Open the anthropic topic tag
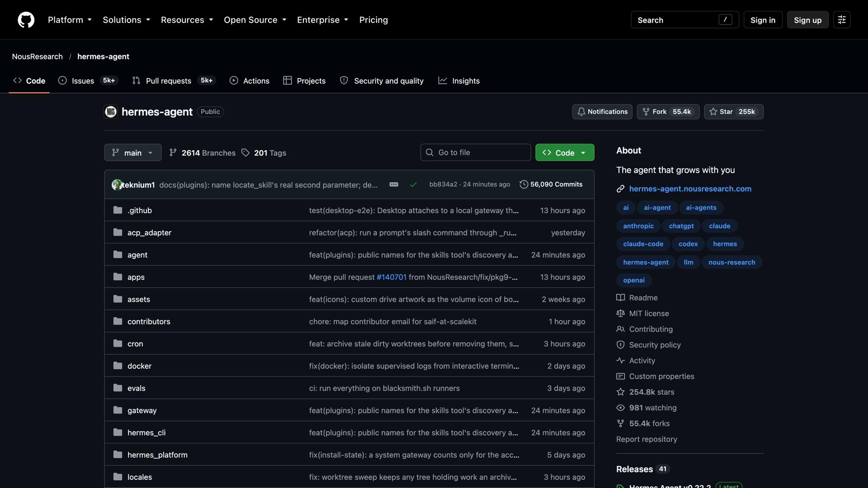The height and width of the screenshot is (488, 868). [638, 226]
